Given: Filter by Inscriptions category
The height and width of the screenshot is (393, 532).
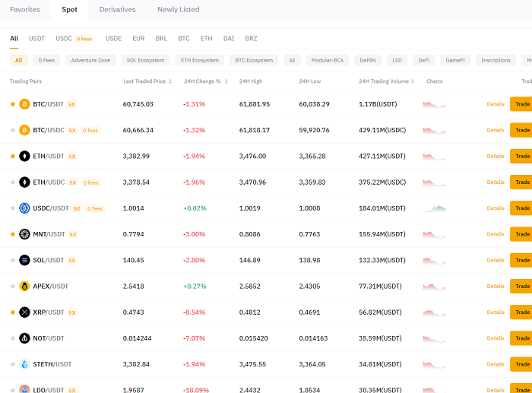Looking at the screenshot, I should coord(496,60).
